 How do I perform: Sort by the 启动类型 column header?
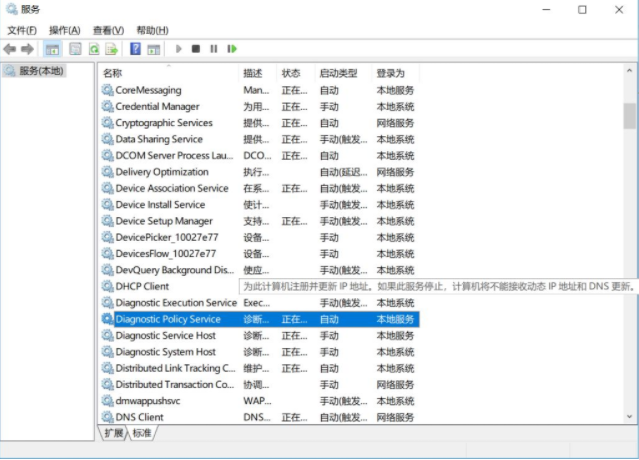(337, 73)
